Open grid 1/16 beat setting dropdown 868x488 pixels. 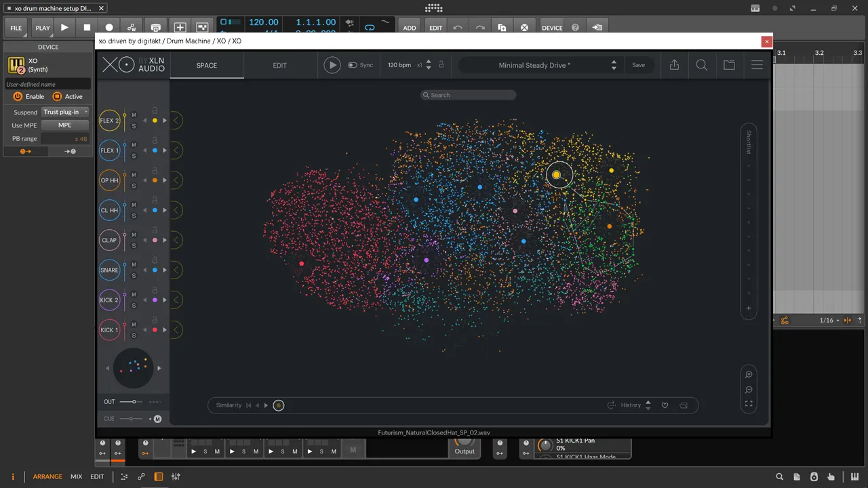(830, 321)
